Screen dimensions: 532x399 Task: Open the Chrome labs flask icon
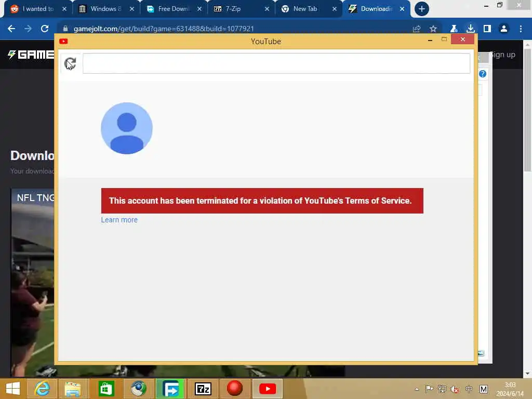pos(454,29)
